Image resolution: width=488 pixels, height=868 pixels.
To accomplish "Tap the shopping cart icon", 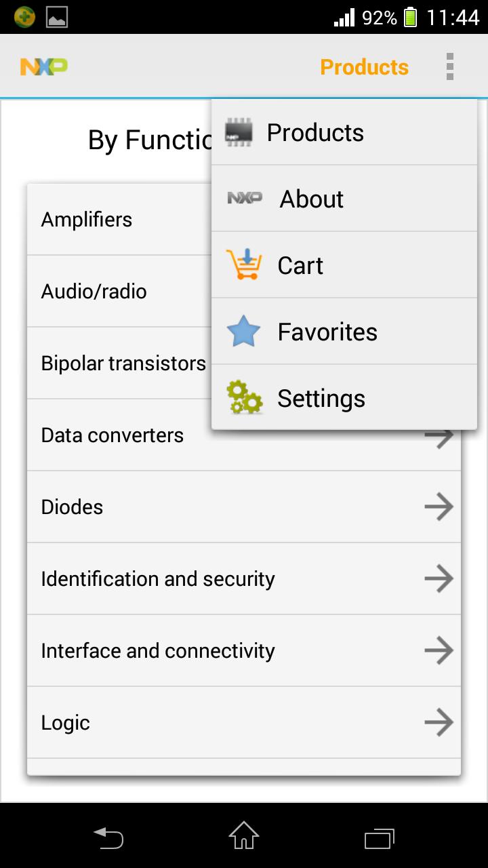I will pyautogui.click(x=243, y=264).
